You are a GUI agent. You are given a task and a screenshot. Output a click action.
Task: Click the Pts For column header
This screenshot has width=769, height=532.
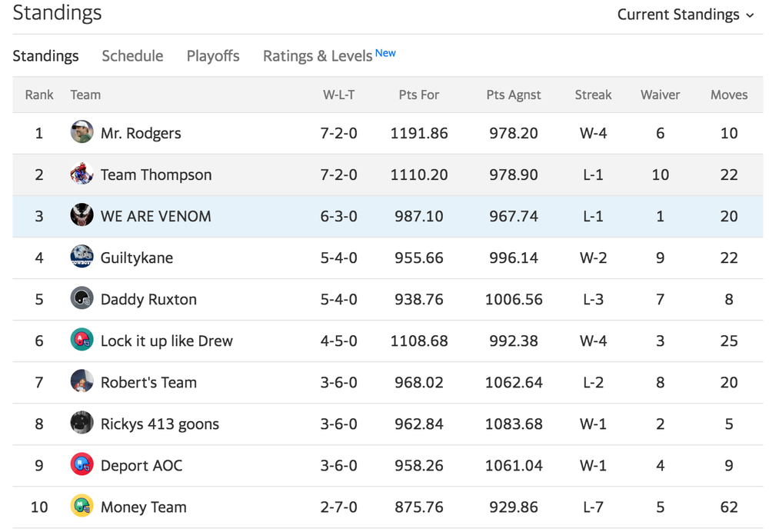tap(419, 95)
